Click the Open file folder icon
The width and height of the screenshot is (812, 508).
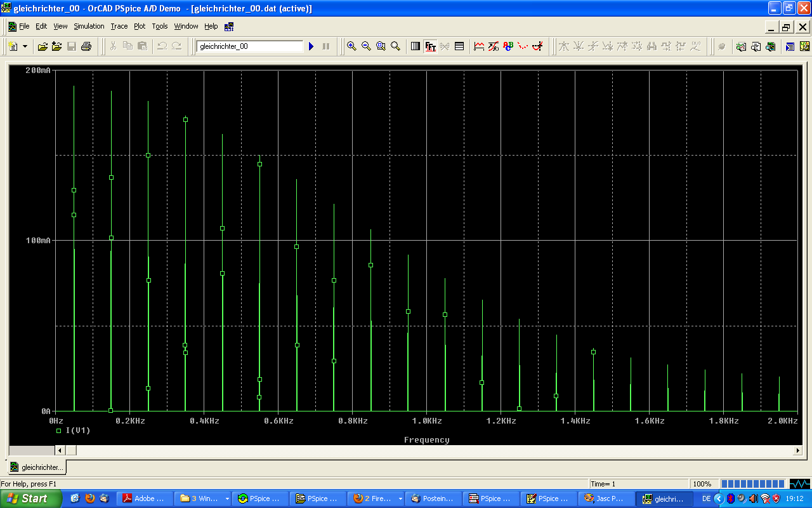tap(43, 46)
